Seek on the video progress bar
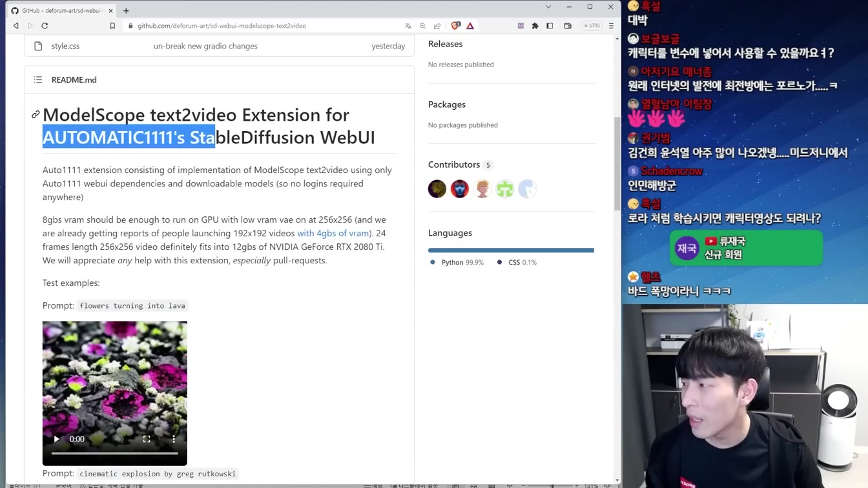Image resolution: width=868 pixels, height=488 pixels. coord(115,453)
